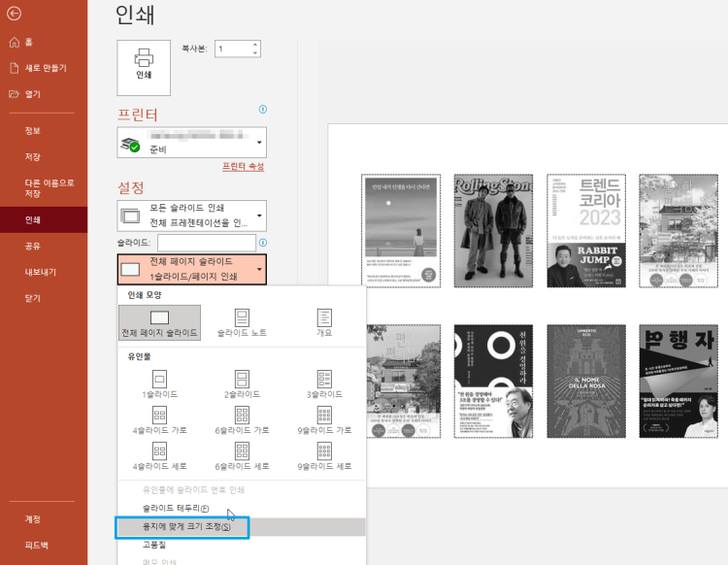Decrease copies with the down stepper arrow

point(255,53)
